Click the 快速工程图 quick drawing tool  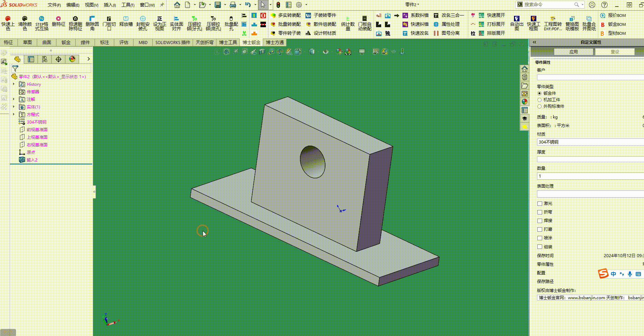point(534,23)
